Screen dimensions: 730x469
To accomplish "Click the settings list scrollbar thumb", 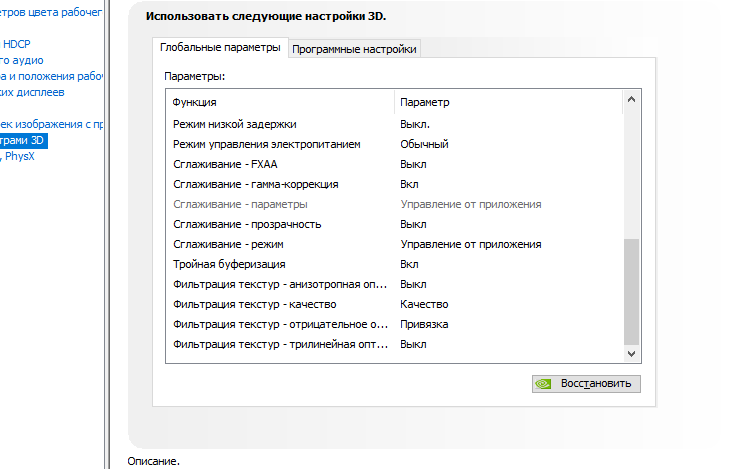I will click(x=631, y=292).
